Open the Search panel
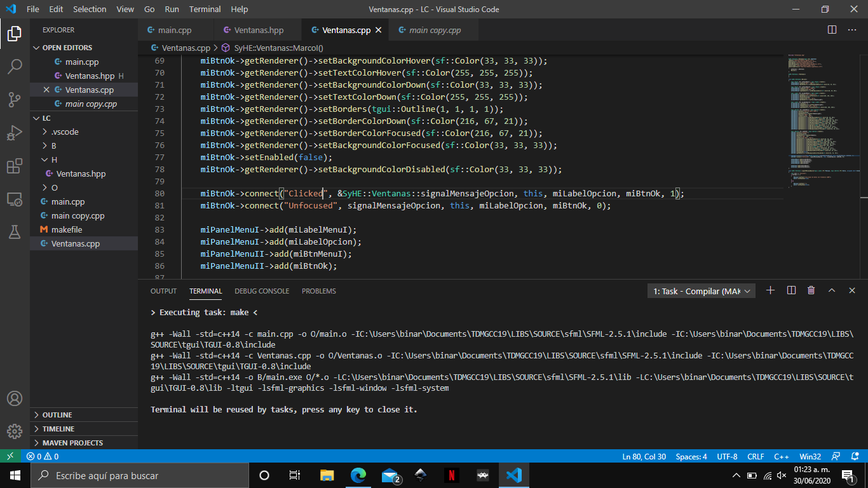This screenshot has height=488, width=868. tap(14, 67)
